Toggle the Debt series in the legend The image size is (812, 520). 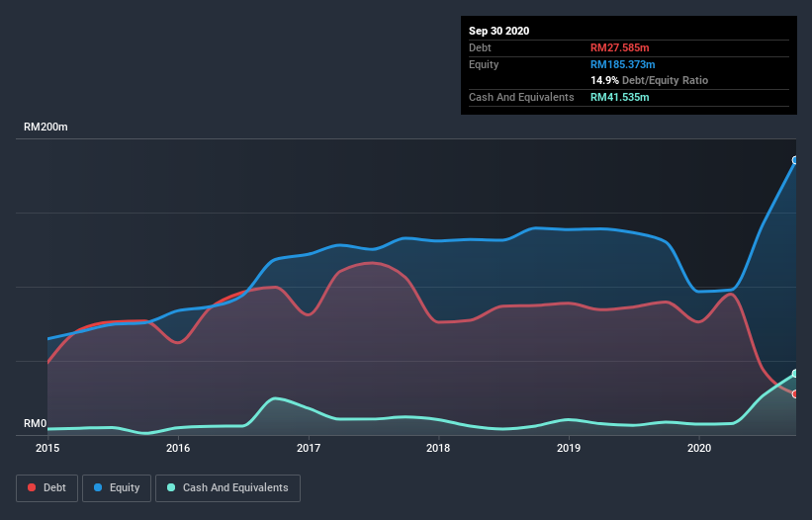coord(46,488)
